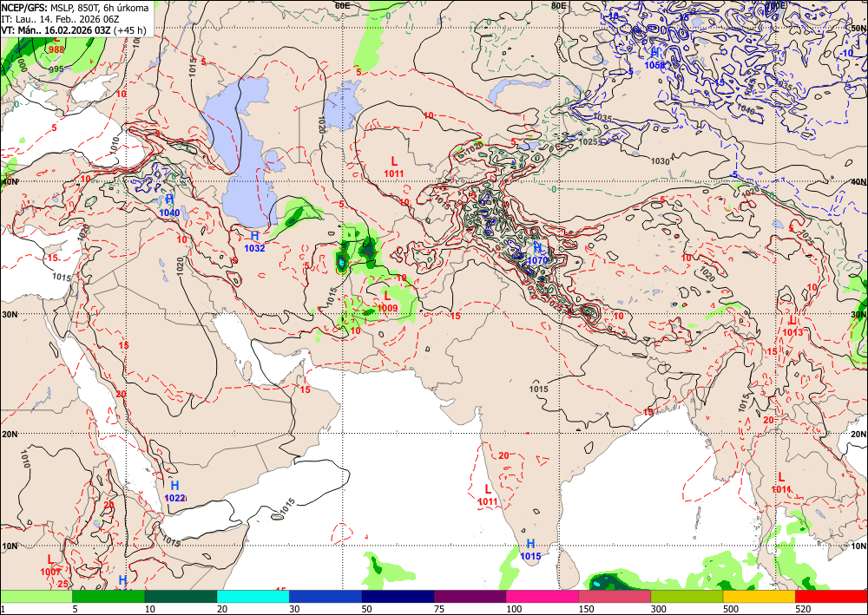Click the legend value '150'
The image size is (868, 615).
586,610
